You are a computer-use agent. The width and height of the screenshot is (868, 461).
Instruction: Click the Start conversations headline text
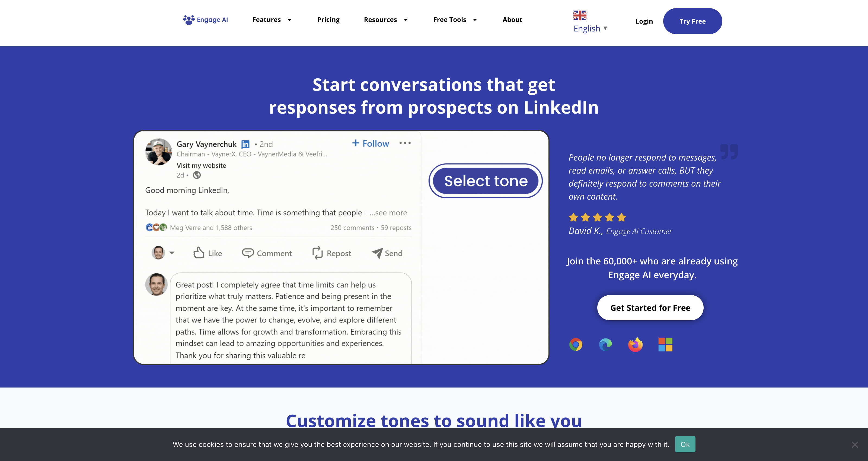click(x=434, y=96)
